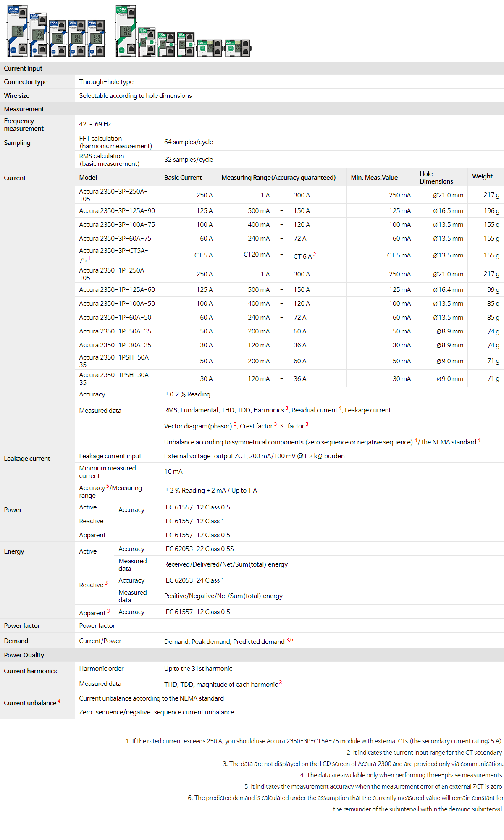Viewport: 504px width, 840px height.
Task: Click '± 2 % Reading + 2 mA / Up to 1 A'
Action: coord(211,491)
